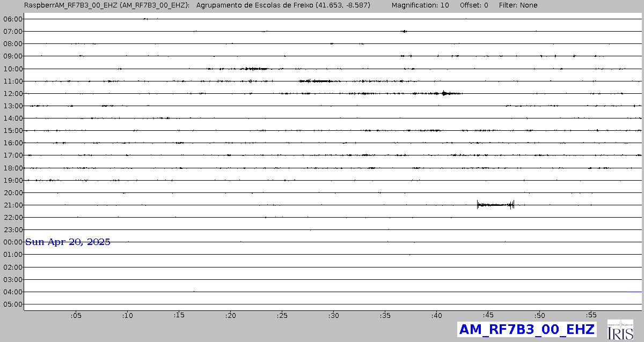Click the :35 minute axis label
Image resolution: width=644 pixels, height=342 pixels.
click(x=385, y=316)
